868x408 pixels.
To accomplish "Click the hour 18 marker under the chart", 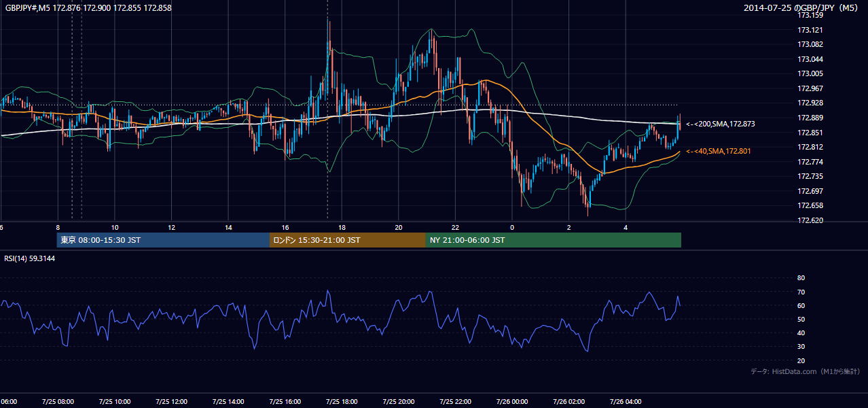I will (342, 227).
